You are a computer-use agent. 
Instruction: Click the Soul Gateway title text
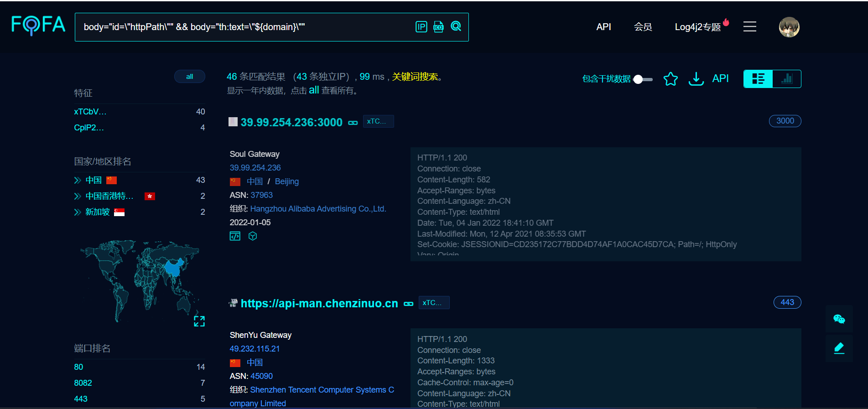255,154
